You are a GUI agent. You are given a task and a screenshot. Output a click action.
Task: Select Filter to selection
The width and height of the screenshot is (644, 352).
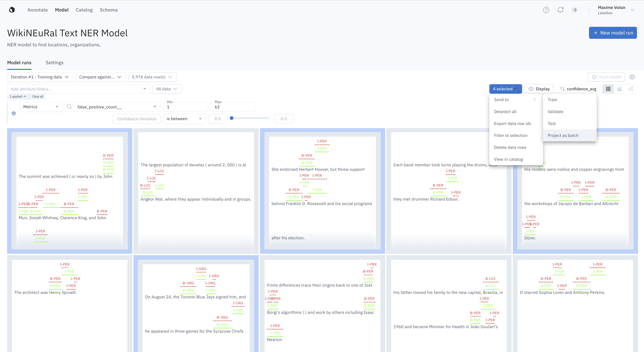[516, 135]
